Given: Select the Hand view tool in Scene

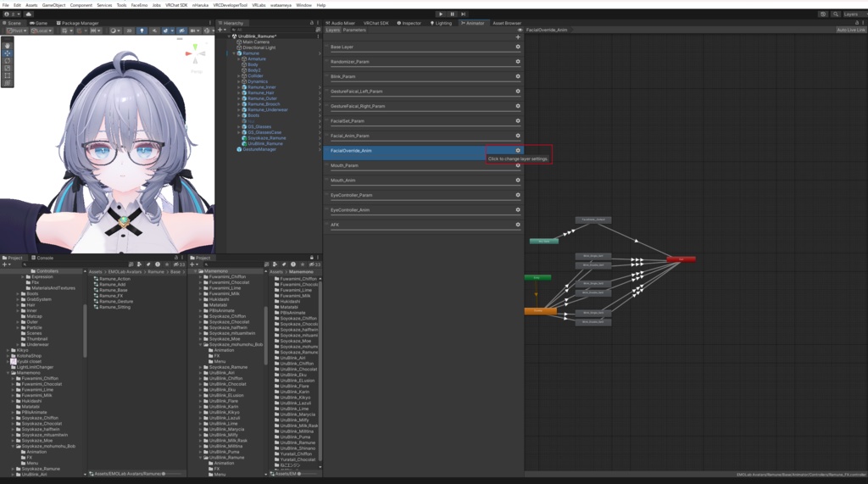Looking at the screenshot, I should pos(7,46).
